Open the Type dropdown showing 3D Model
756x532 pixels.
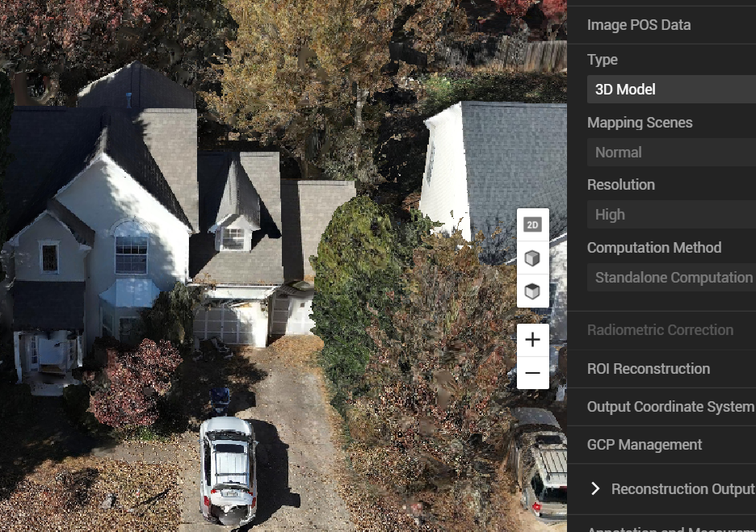coord(671,89)
